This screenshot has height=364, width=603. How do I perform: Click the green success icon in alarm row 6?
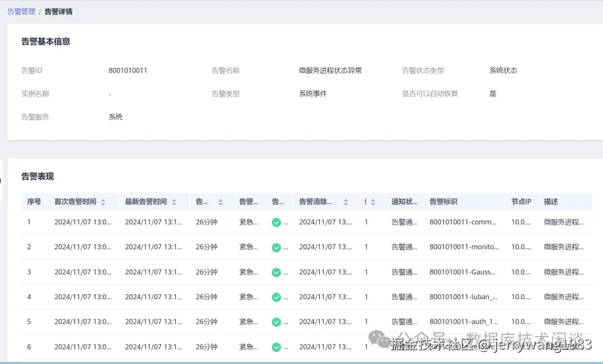277,347
